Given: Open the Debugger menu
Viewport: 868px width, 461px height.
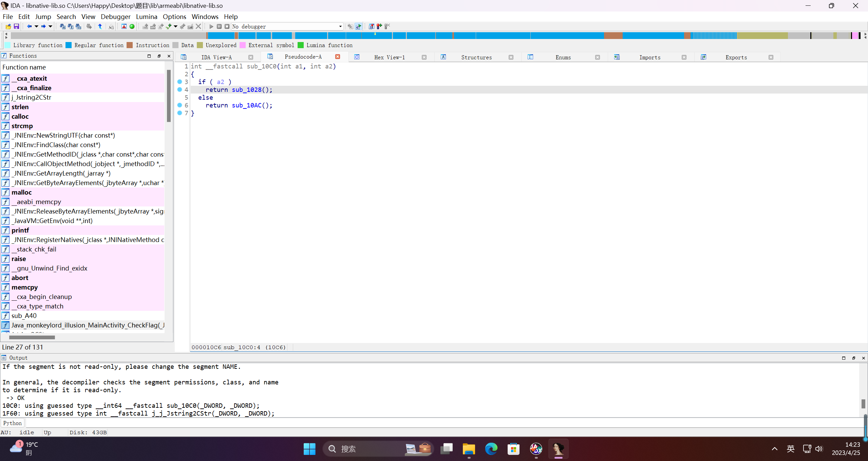Looking at the screenshot, I should [115, 17].
